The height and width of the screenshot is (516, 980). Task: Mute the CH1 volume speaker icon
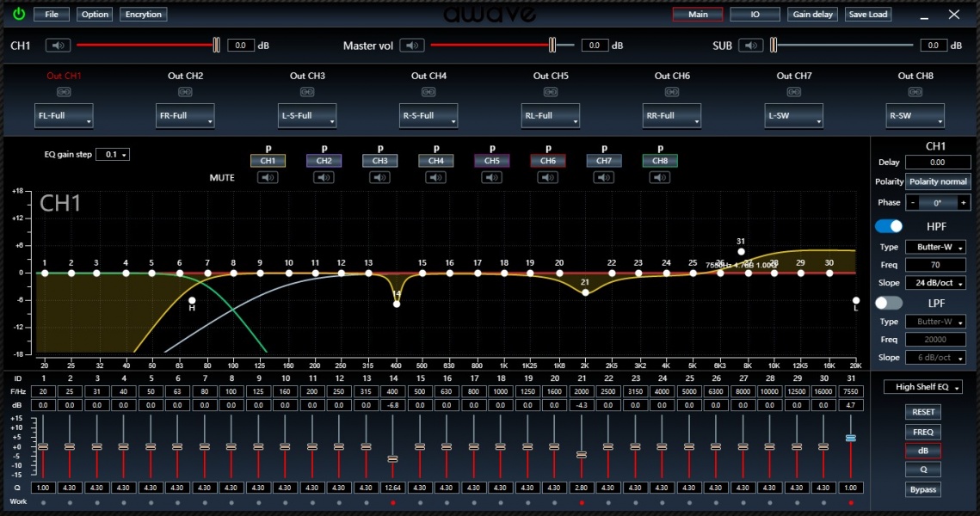59,46
